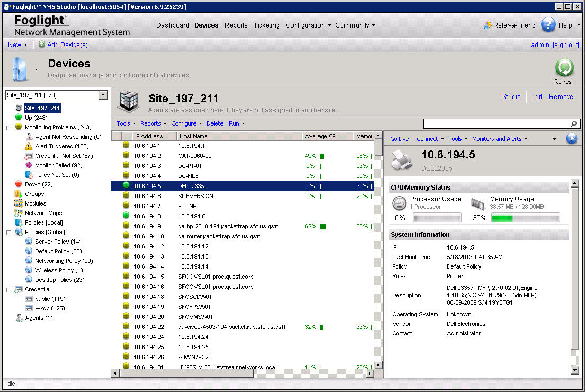This screenshot has width=585, height=392.
Task: Click the Add Device(s) plus icon
Action: point(42,44)
